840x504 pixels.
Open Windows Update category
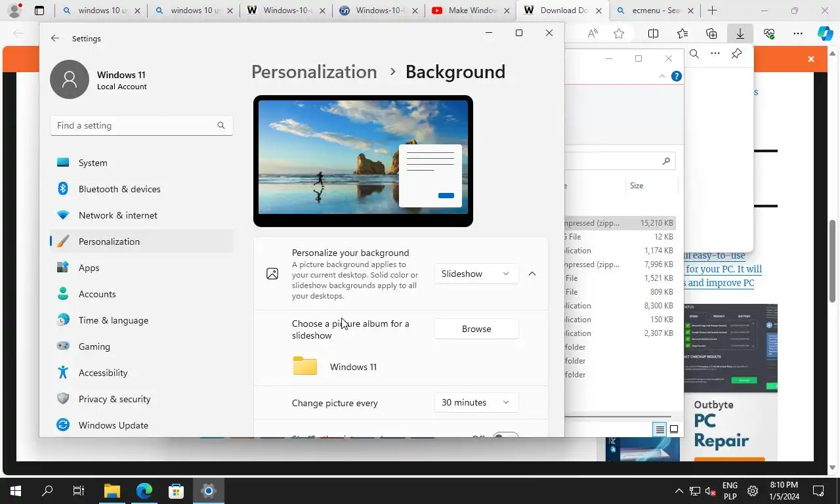(142, 425)
